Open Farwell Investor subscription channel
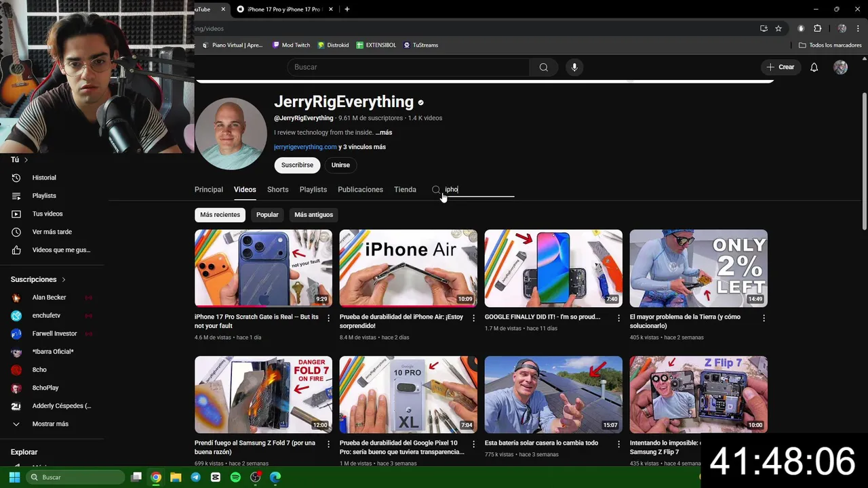Viewport: 868px width, 488px height. tap(54, 333)
